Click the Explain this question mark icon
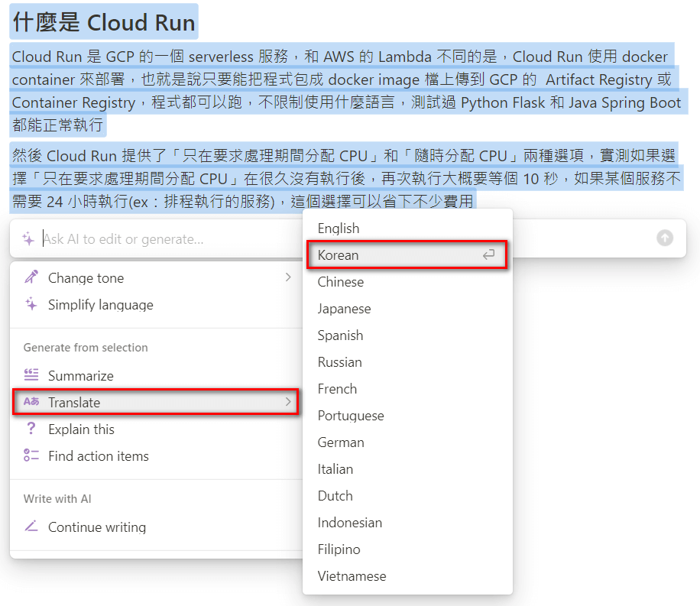This screenshot has height=606, width=700. tap(33, 429)
